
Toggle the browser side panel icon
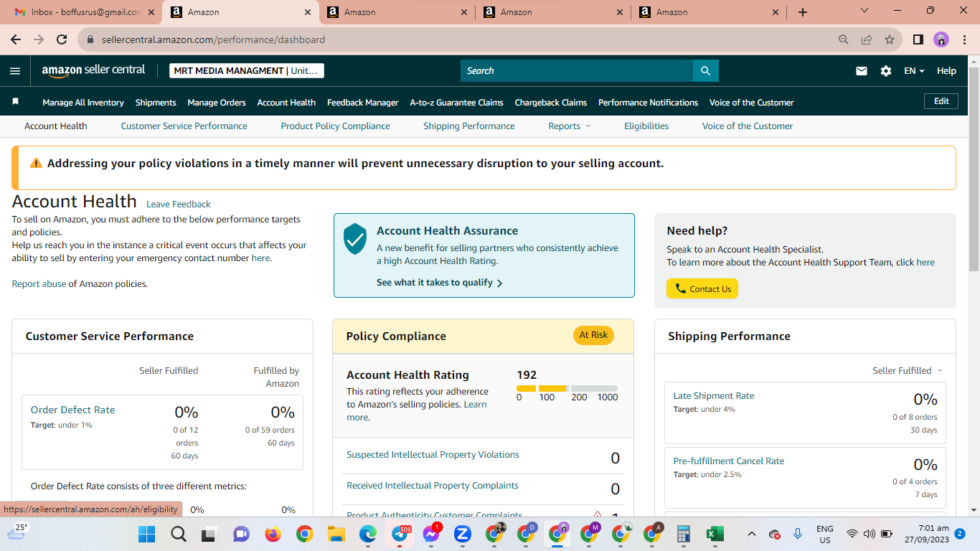click(918, 40)
